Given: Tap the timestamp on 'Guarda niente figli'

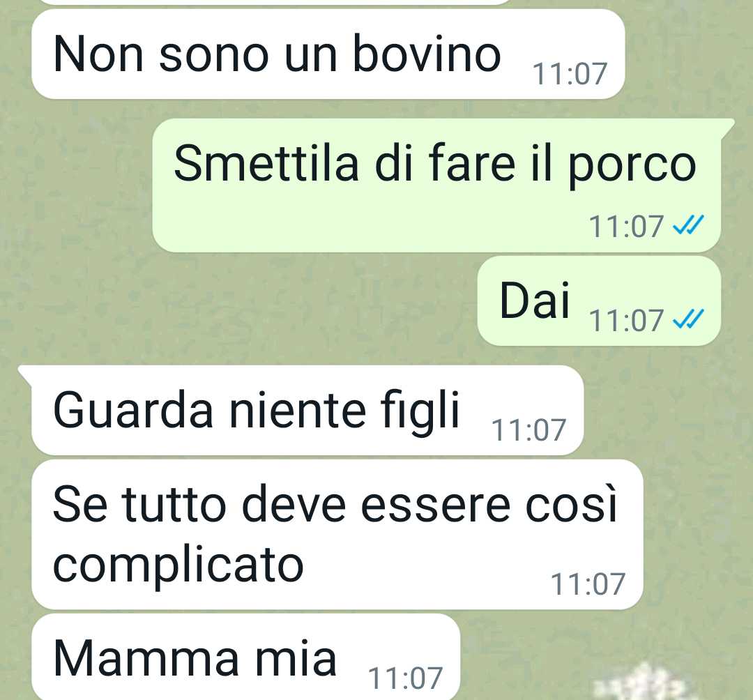Looking at the screenshot, I should point(528,429).
